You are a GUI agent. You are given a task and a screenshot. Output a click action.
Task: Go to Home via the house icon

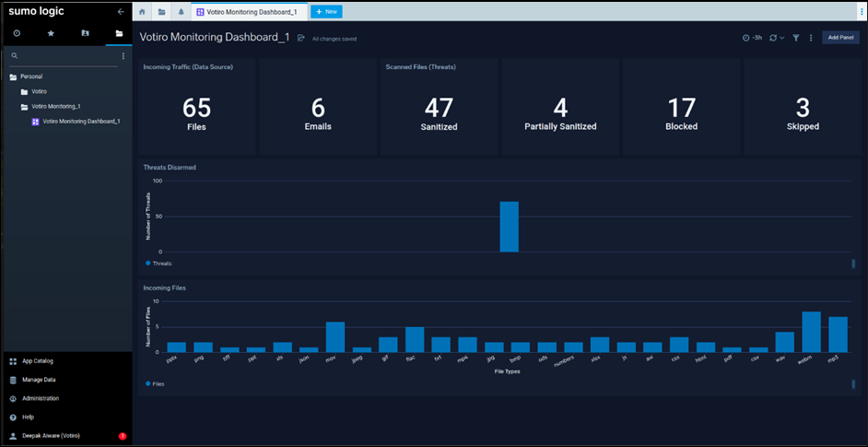click(142, 12)
